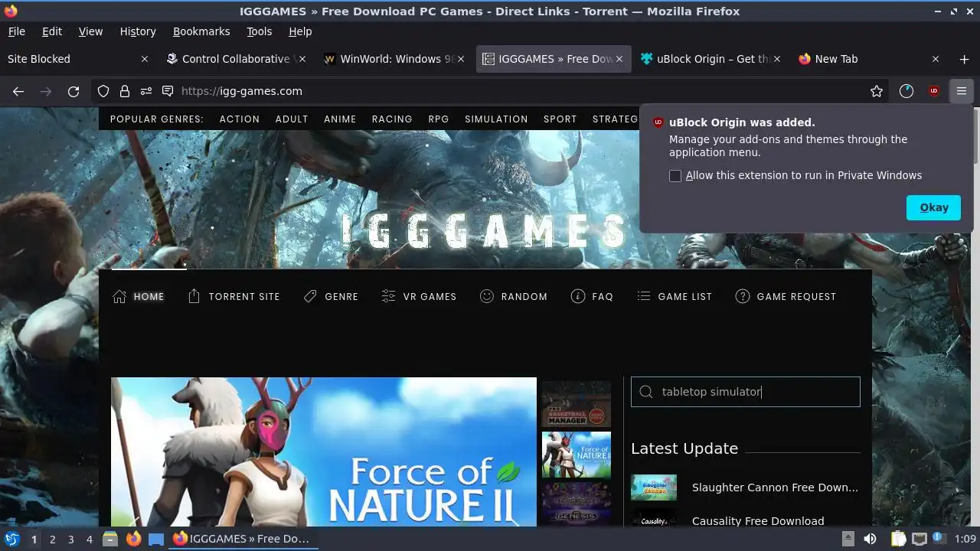Open a new tab with plus button
This screenshot has height=551, width=980.
point(964,59)
